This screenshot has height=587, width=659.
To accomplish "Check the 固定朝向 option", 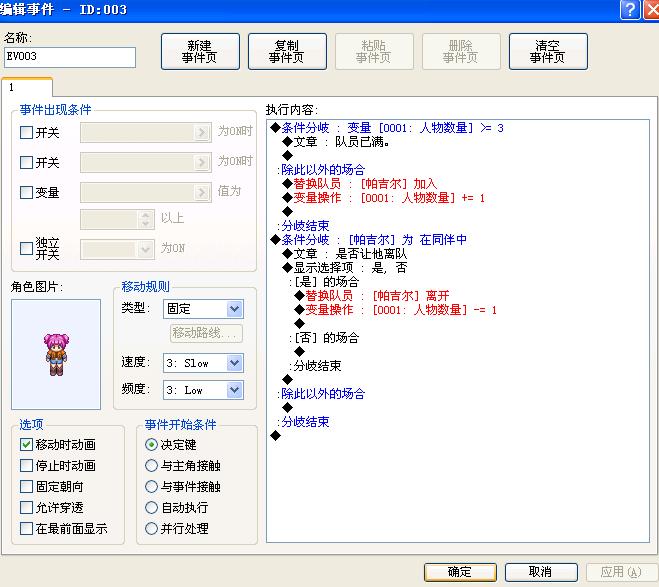I will pos(26,487).
